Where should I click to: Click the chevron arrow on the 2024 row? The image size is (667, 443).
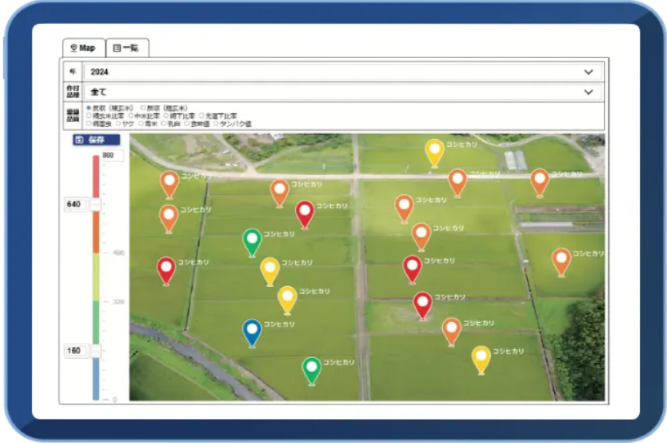(x=589, y=72)
